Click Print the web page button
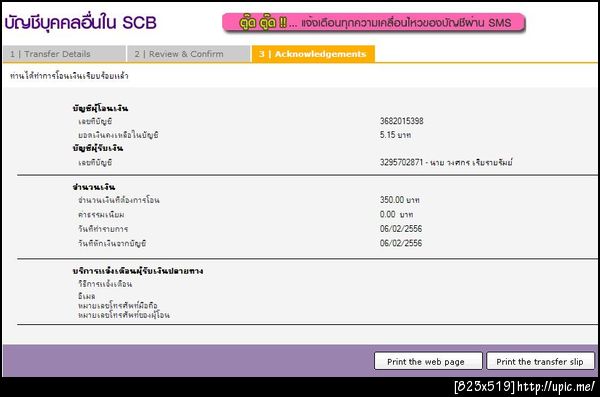The width and height of the screenshot is (600, 397). 428,361
